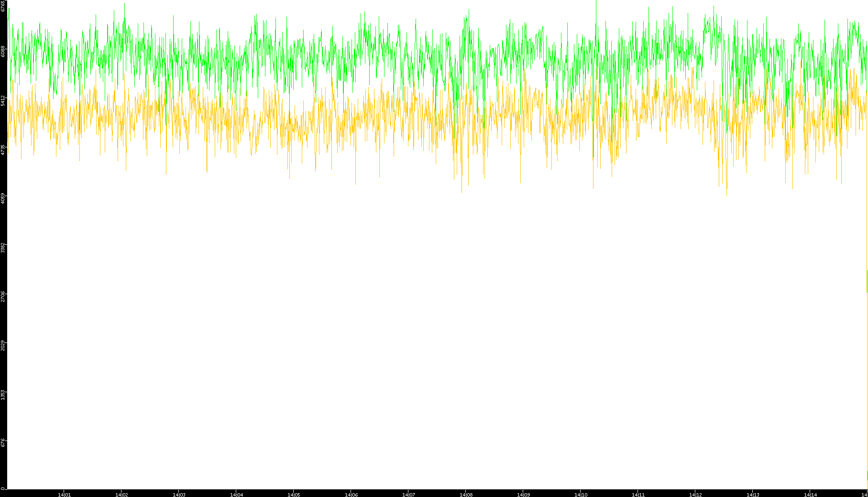This screenshot has height=497, width=868.
Task: Select the 14:03 time label
Action: (179, 495)
